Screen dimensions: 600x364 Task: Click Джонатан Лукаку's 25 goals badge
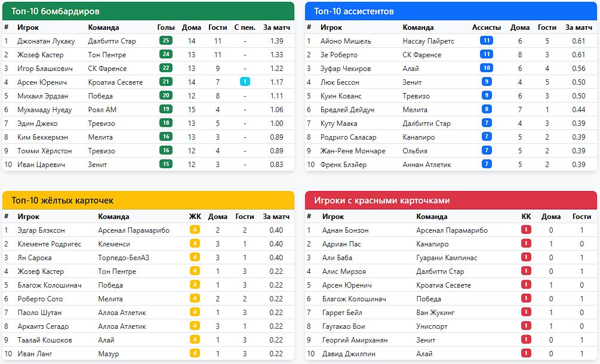pyautogui.click(x=166, y=41)
